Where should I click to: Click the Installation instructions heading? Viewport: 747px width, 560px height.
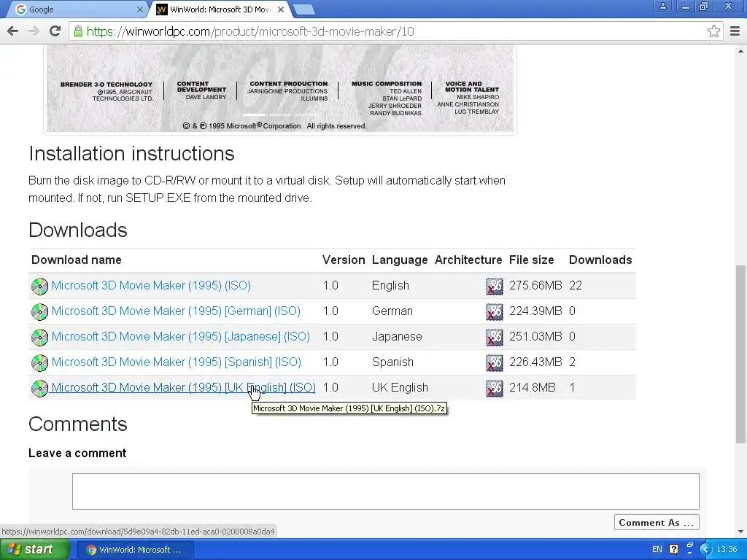pos(131,154)
